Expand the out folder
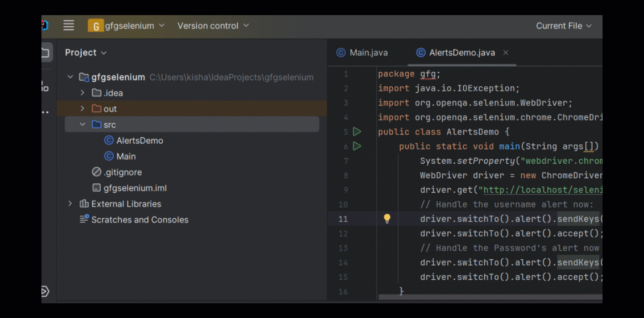 tap(82, 109)
